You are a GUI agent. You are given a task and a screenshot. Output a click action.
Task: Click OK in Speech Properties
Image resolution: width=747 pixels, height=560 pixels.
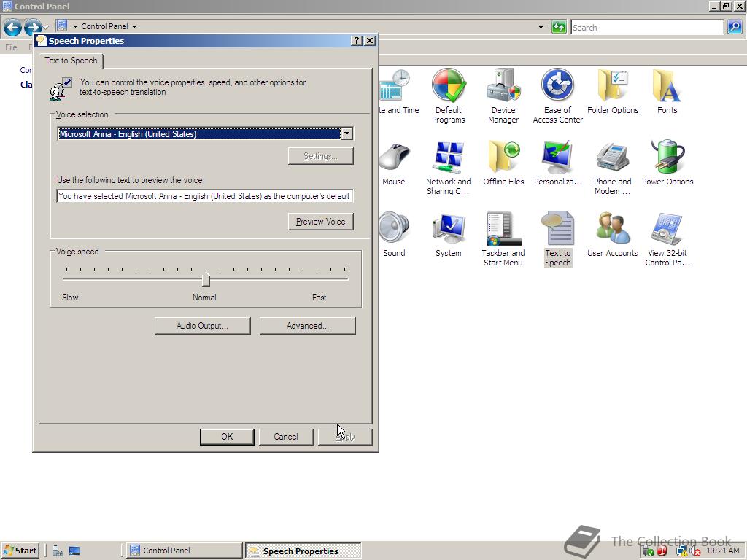(227, 437)
